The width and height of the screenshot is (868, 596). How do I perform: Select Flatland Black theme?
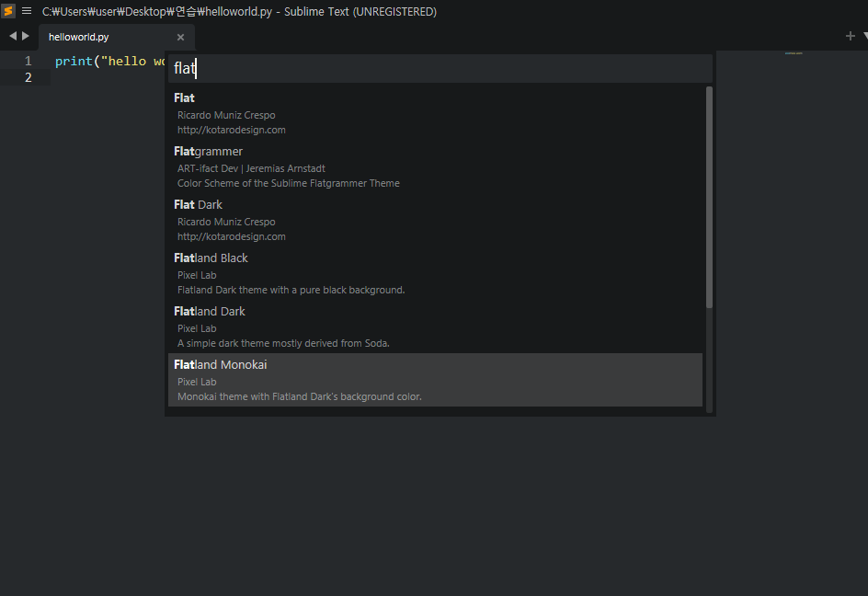click(435, 273)
